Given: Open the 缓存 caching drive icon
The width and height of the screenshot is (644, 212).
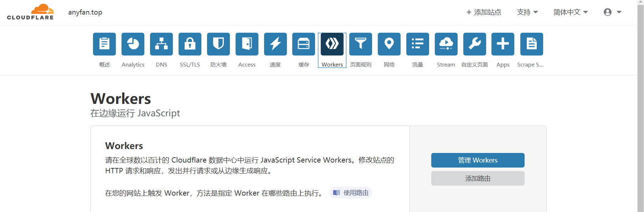Looking at the screenshot, I should (304, 44).
